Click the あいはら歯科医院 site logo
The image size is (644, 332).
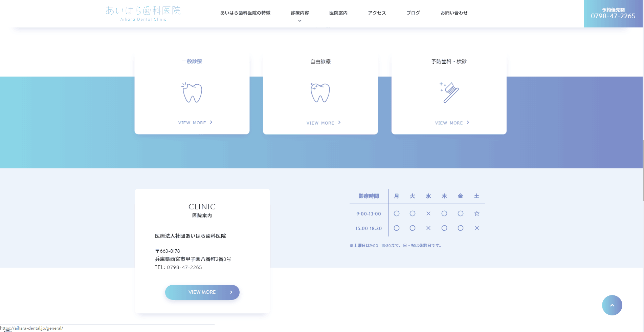pos(143,13)
